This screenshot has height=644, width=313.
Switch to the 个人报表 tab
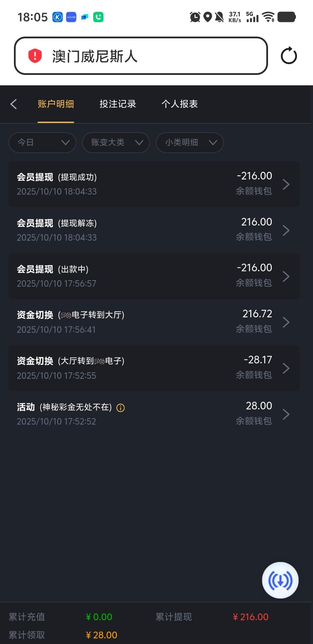pyautogui.click(x=180, y=104)
